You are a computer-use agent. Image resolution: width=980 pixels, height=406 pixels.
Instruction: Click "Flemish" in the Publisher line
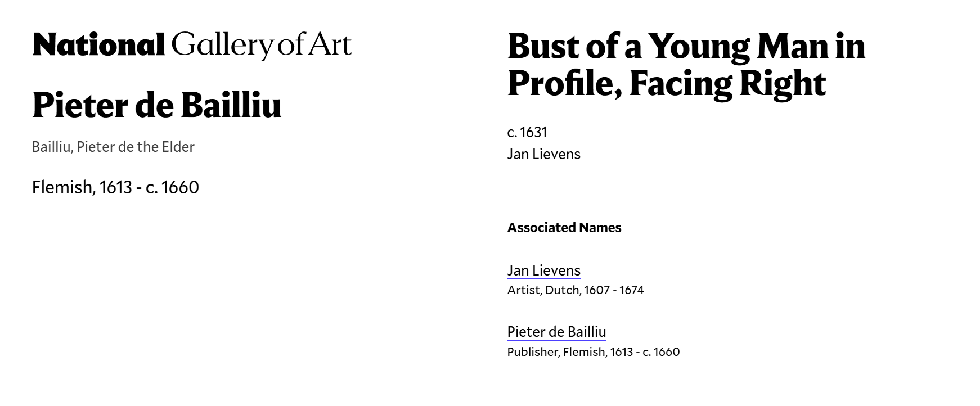[584, 352]
